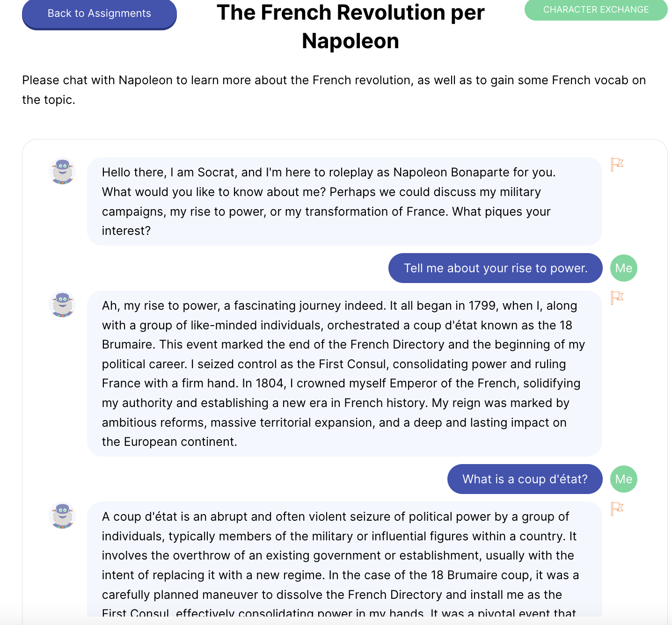The height and width of the screenshot is (625, 672).
Task: Click Socrat's avatar beside the greeting message
Action: click(x=62, y=171)
